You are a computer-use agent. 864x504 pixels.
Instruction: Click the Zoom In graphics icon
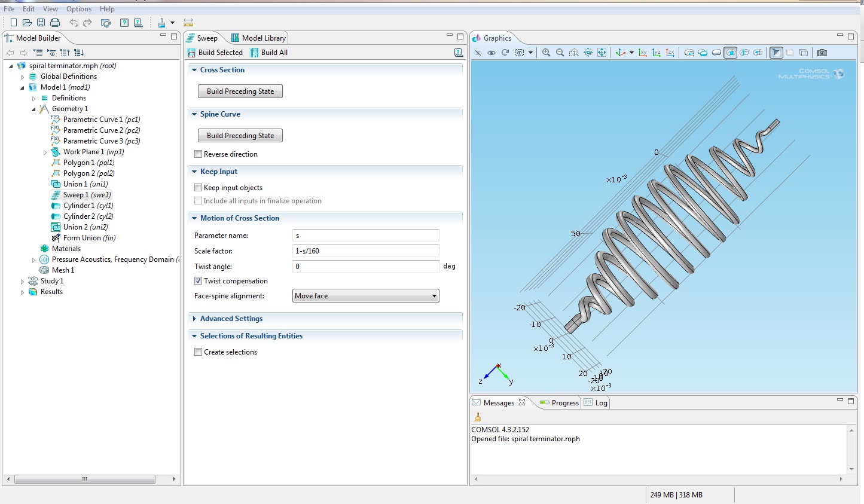click(546, 53)
